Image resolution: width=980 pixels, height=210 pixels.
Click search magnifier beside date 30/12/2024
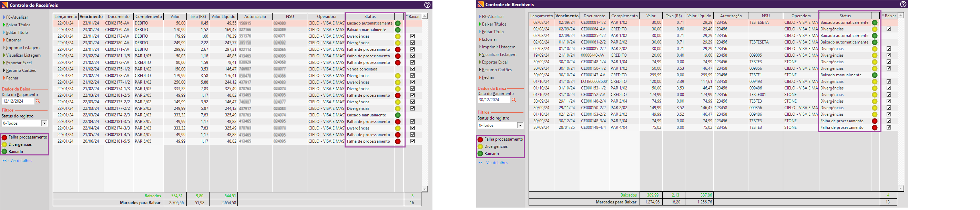pos(513,100)
